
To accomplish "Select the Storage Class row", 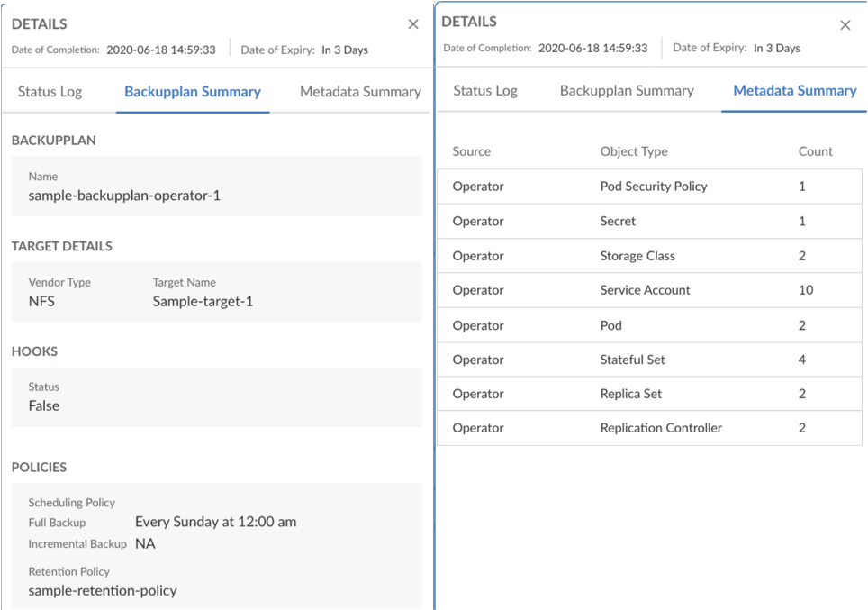I will click(649, 256).
